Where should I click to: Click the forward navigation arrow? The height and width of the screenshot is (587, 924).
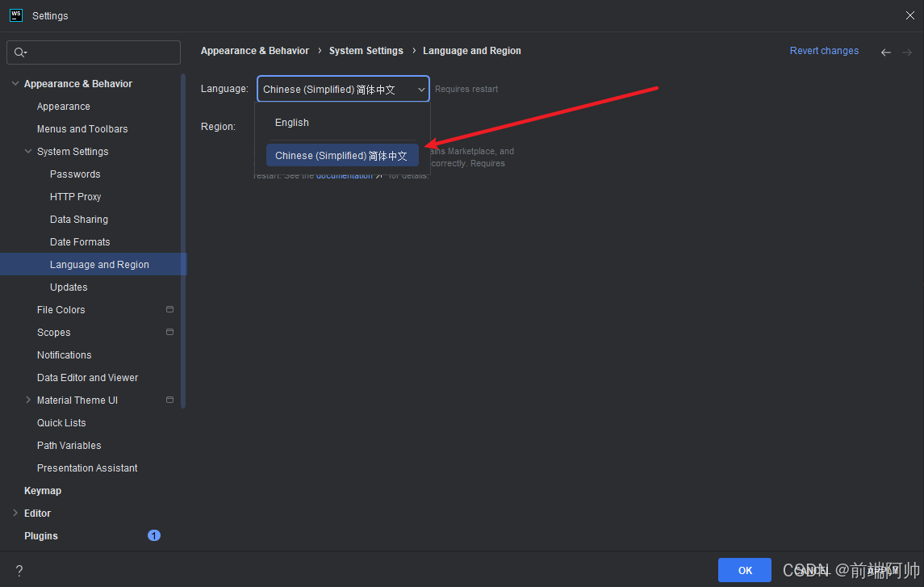click(x=907, y=52)
